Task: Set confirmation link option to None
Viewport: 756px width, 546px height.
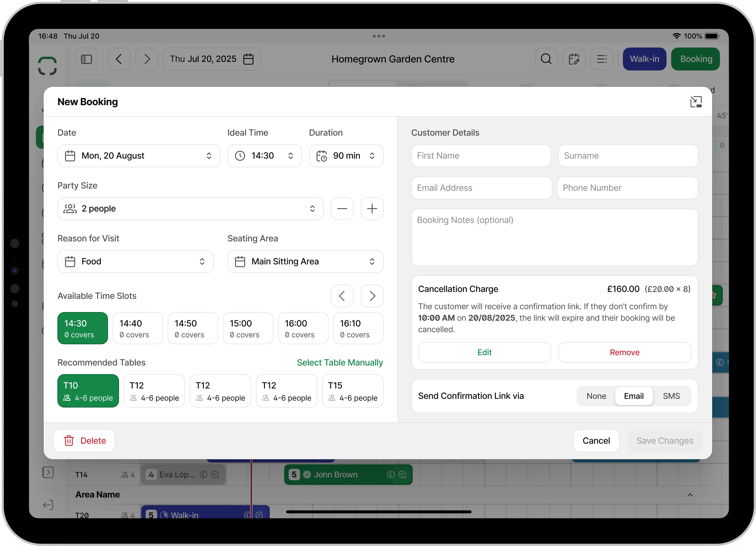Action: pyautogui.click(x=596, y=396)
